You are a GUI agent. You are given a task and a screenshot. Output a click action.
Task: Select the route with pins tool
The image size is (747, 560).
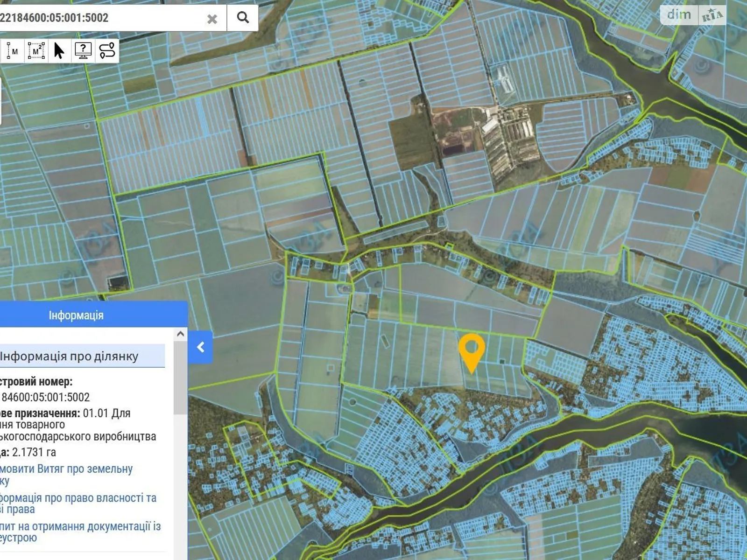pos(107,51)
